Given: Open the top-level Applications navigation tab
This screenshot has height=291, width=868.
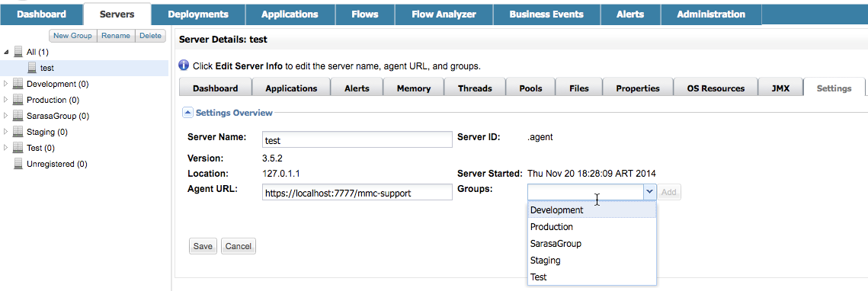Looking at the screenshot, I should tap(290, 14).
